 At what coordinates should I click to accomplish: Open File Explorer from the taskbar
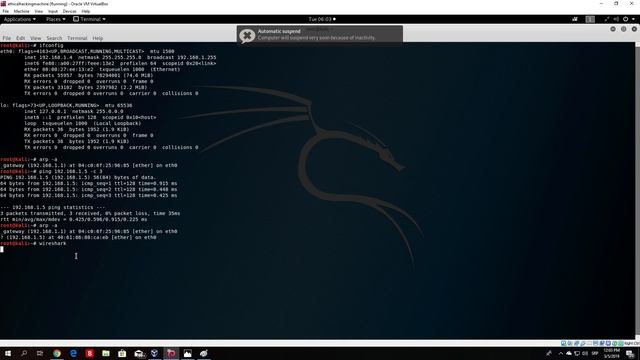(106, 353)
